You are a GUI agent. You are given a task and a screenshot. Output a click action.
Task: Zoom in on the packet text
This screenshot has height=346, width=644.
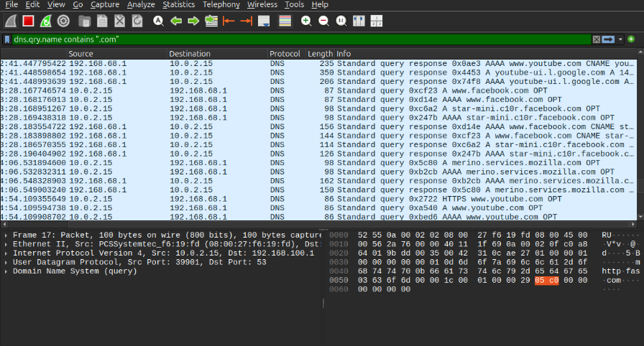click(306, 21)
